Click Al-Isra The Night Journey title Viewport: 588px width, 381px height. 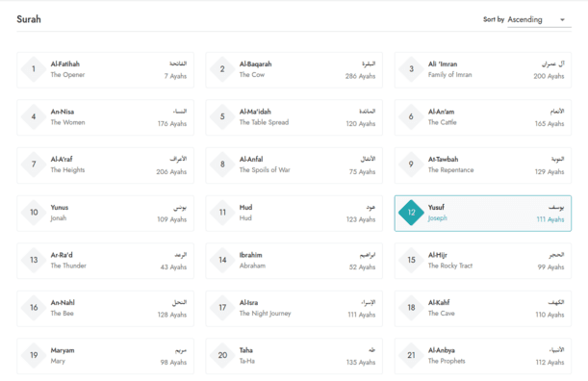click(x=265, y=308)
